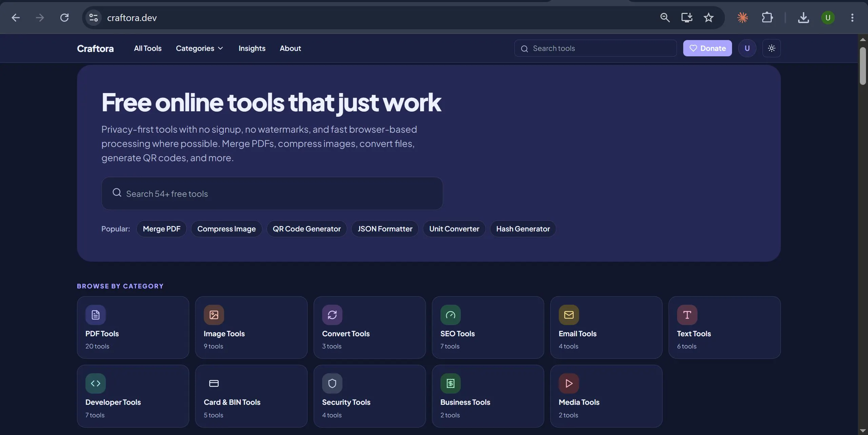Open the Insights nav item
The height and width of the screenshot is (435, 868).
(x=252, y=48)
